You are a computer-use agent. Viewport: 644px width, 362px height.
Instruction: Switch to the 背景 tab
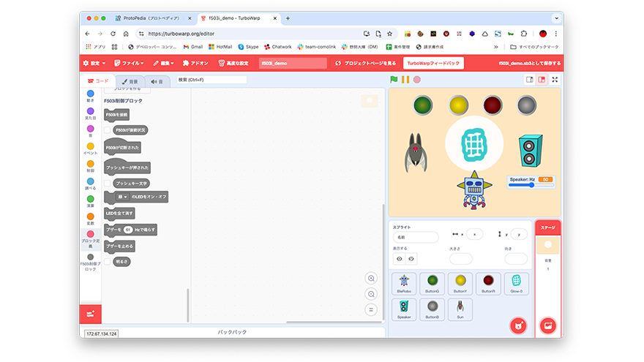click(x=130, y=81)
